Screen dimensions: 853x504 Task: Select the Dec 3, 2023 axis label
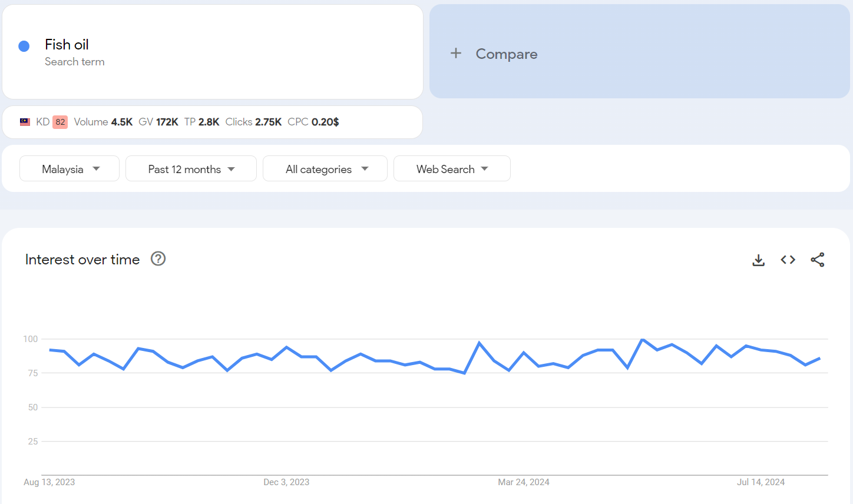point(286,482)
